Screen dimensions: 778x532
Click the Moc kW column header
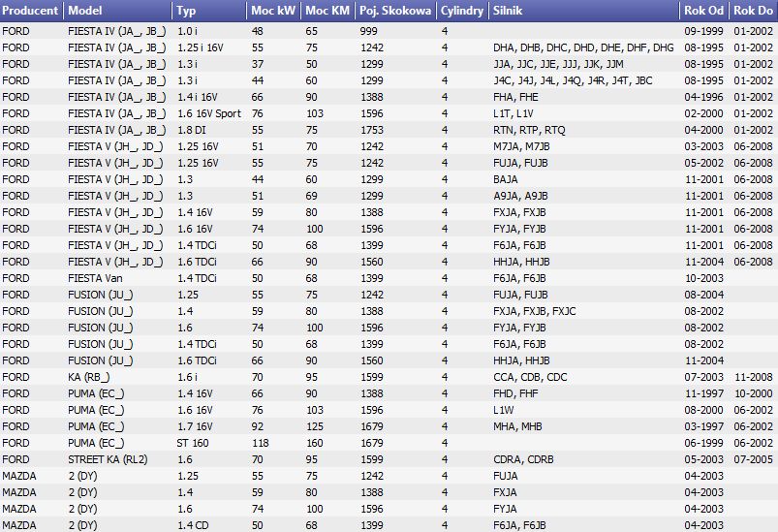tap(273, 11)
